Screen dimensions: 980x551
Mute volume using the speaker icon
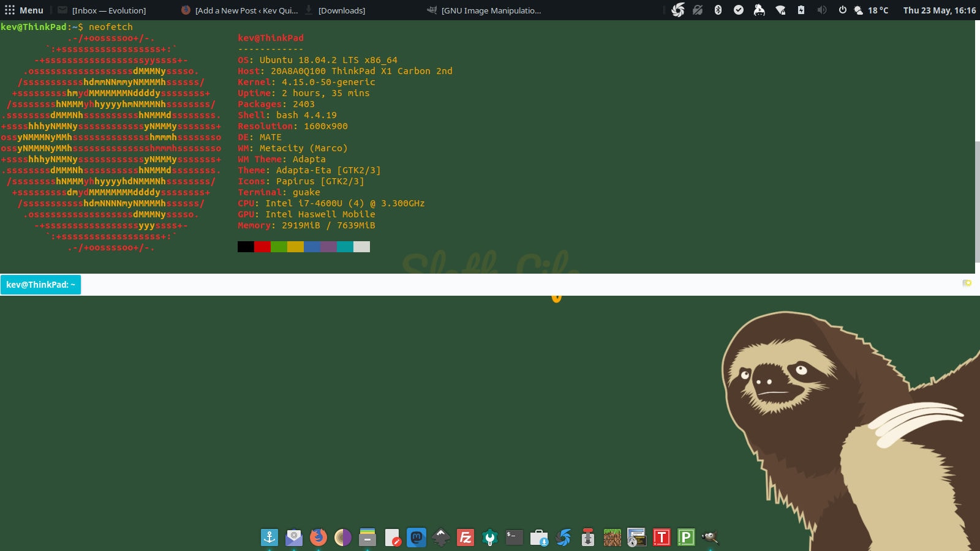pyautogui.click(x=822, y=10)
